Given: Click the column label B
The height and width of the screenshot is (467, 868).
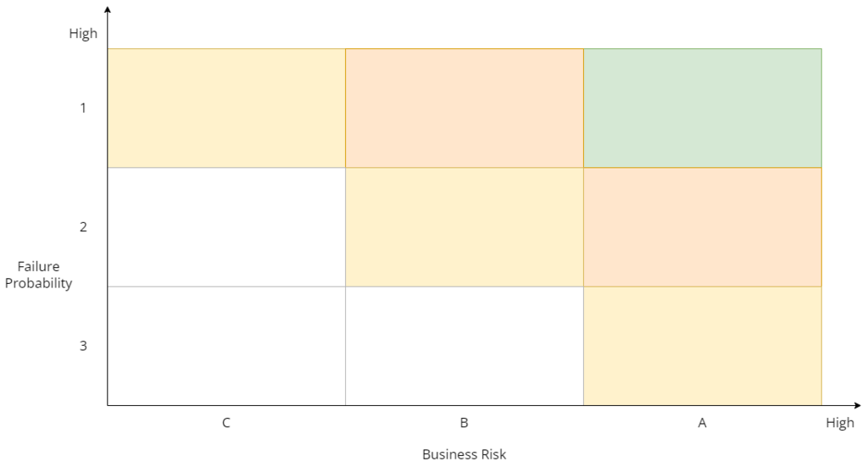Looking at the screenshot, I should [465, 423].
